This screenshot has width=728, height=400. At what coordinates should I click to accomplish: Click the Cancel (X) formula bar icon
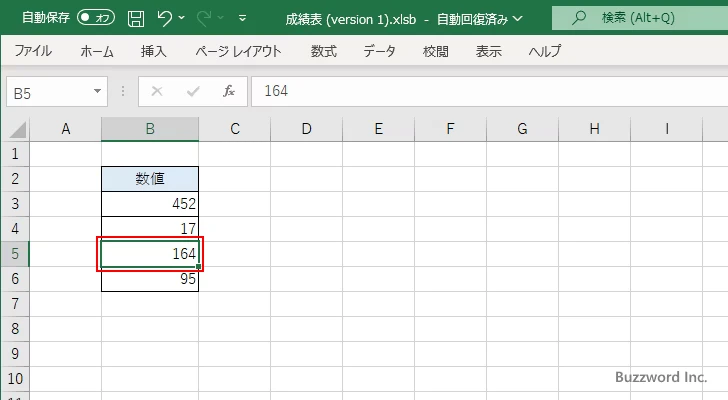click(157, 91)
